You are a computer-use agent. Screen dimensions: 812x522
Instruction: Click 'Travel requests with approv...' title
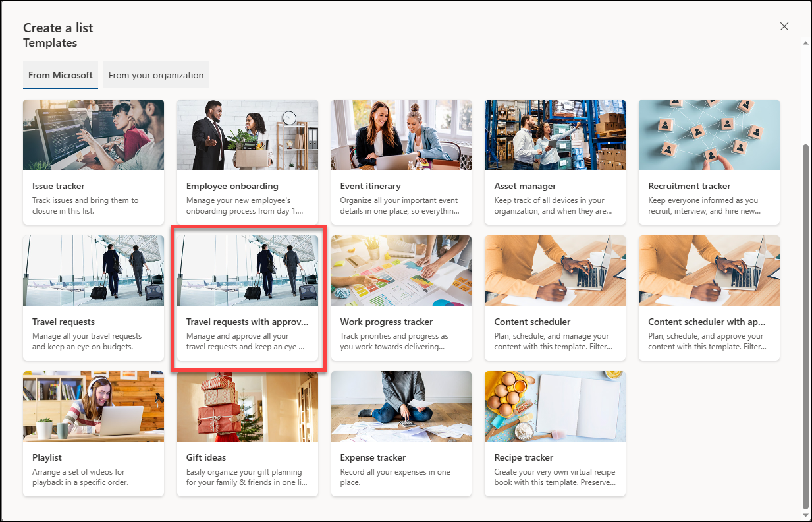tap(248, 322)
